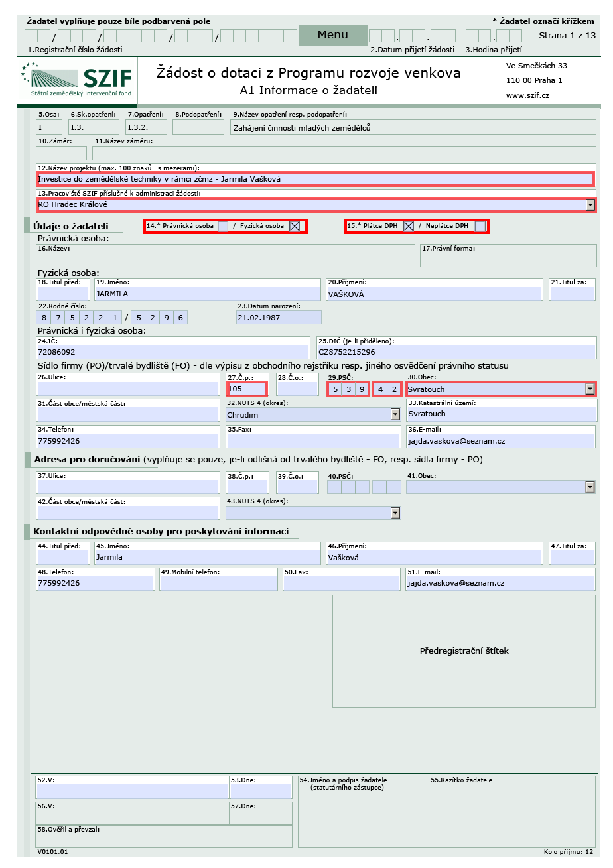Focus the field 36 E-mail
The image size is (613, 868).
pyautogui.click(x=501, y=440)
